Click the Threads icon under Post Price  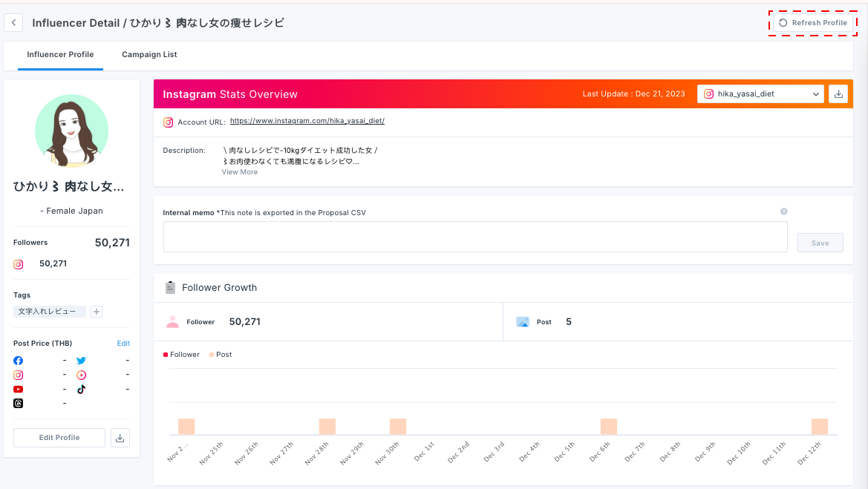click(x=19, y=404)
